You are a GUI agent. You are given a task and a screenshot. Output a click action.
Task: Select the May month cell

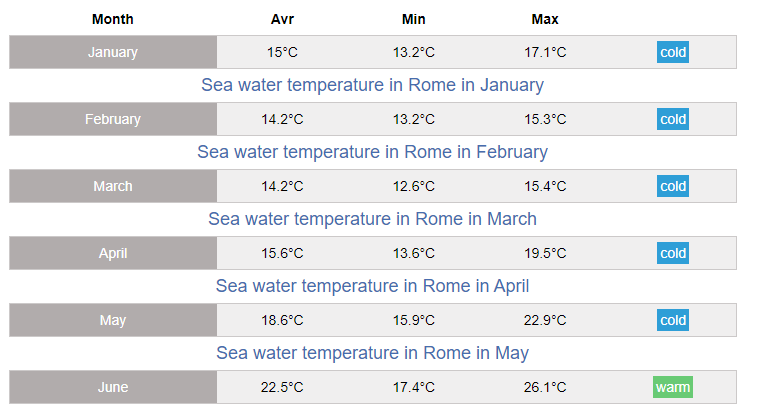[x=113, y=320]
